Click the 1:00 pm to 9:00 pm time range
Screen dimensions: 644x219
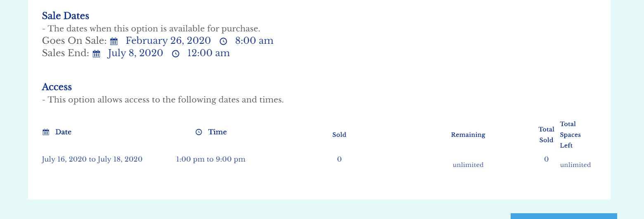[x=211, y=159]
